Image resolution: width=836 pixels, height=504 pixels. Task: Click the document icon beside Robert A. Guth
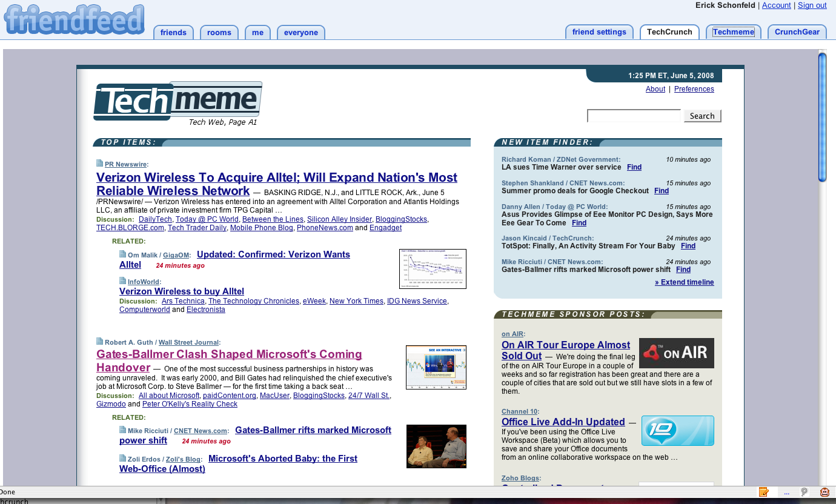click(x=99, y=342)
